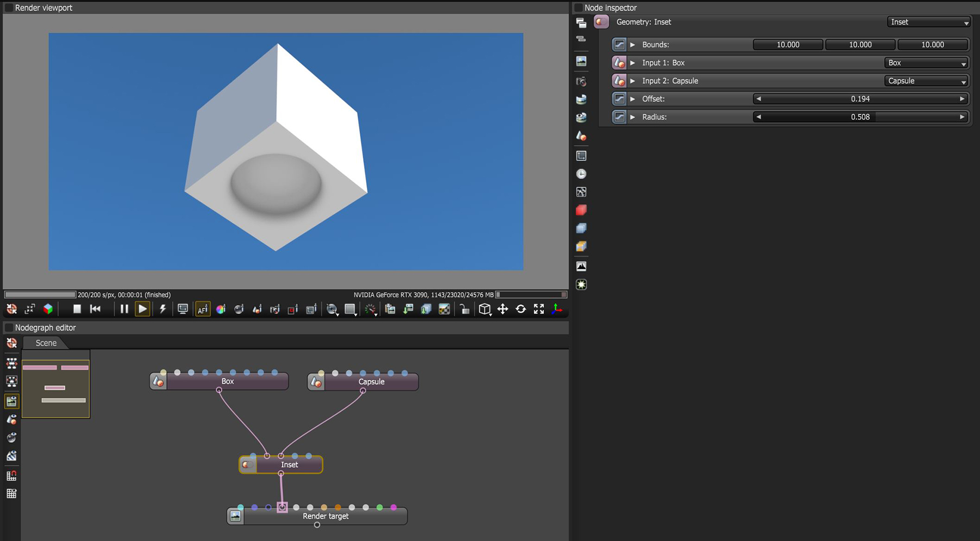Toggle the viewport lock padlock icon
Screen dimensions: 980x541
pyautogui.click(x=464, y=309)
